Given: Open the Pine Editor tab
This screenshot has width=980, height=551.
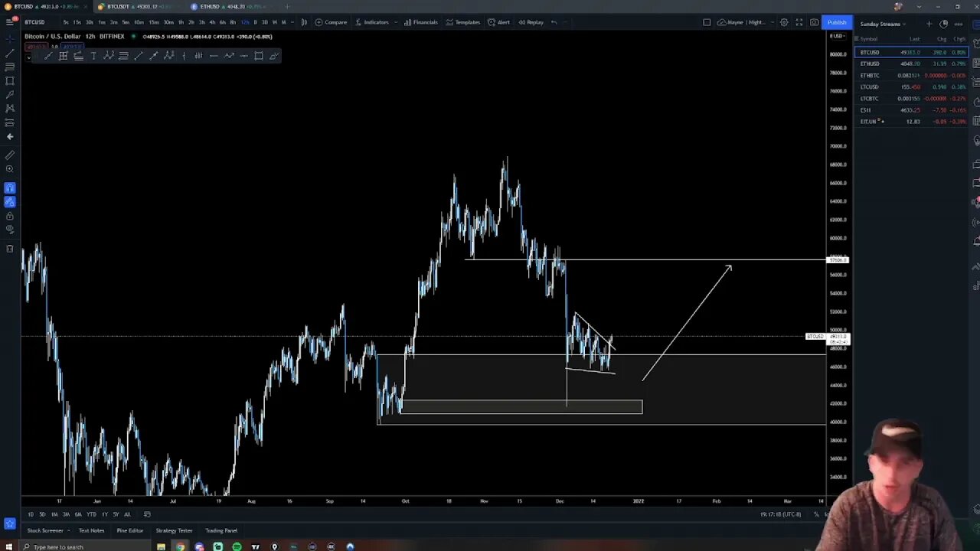Looking at the screenshot, I should pos(130,530).
